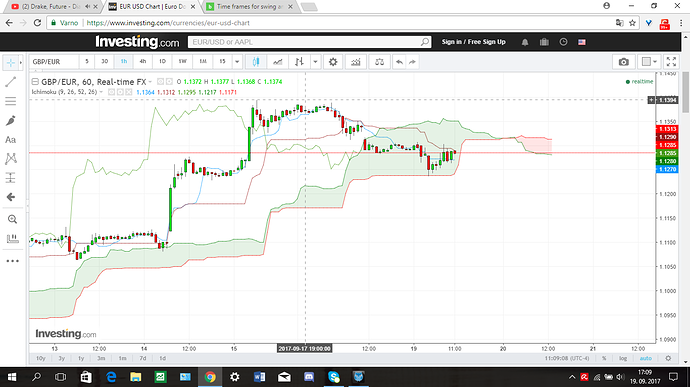The image size is (690, 387).
Task: Select the 1M chart interval
Action: point(203,62)
